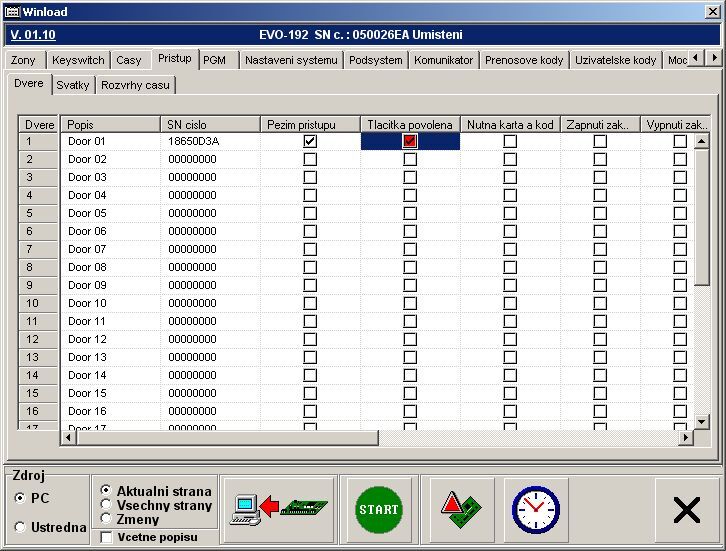726x551 pixels.
Task: Select Vsechny strany option
Action: click(x=107, y=505)
